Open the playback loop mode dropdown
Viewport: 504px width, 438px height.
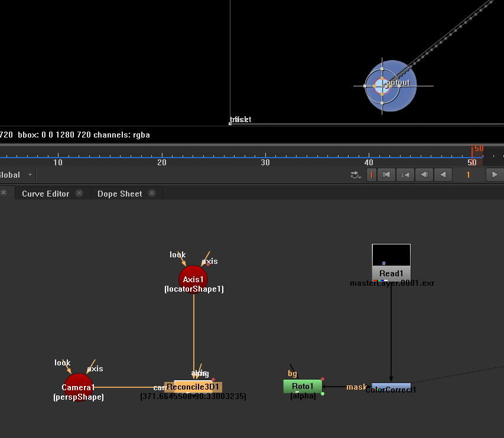pyautogui.click(x=356, y=175)
